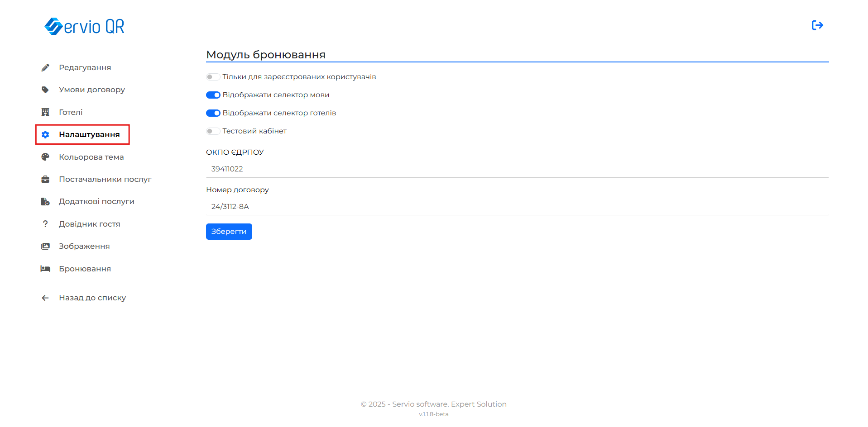868x427 pixels.
Task: Click the building icon next to Готелі
Action: (45, 112)
